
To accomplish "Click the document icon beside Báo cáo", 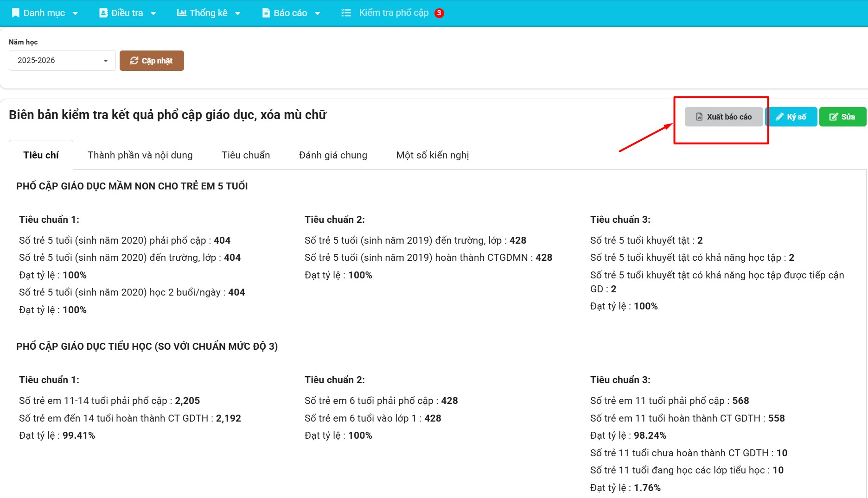I will coord(266,13).
